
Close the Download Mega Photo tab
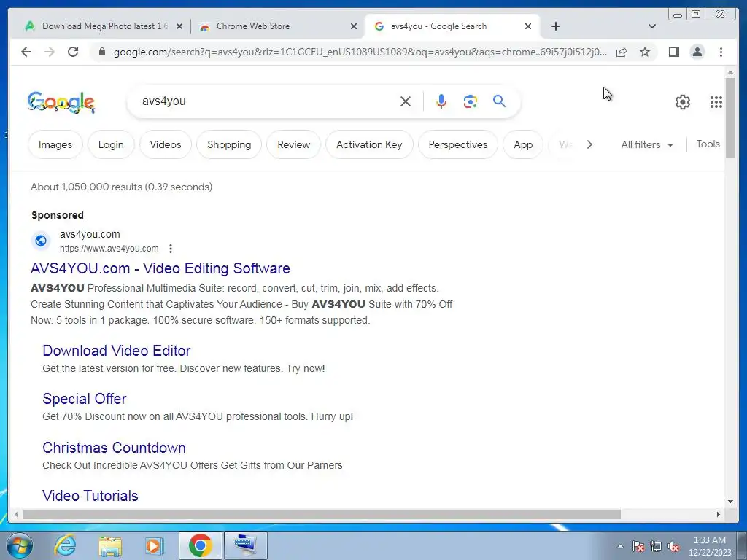click(179, 27)
